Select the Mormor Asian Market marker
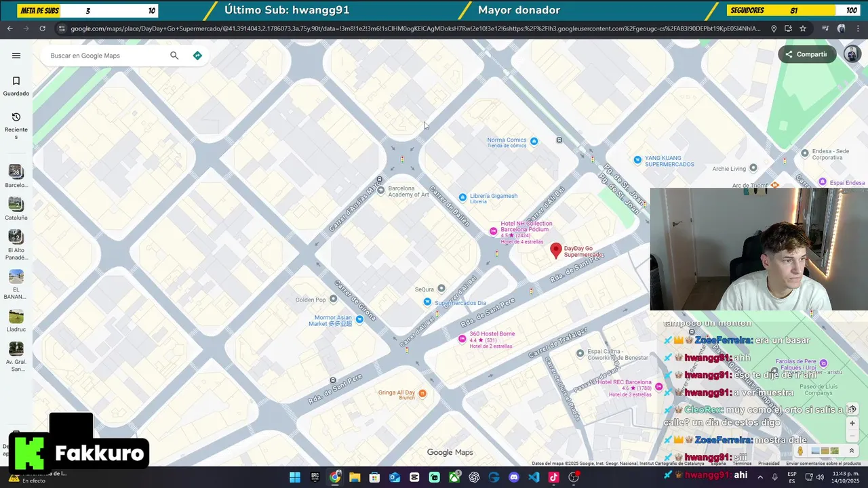 coord(359,319)
